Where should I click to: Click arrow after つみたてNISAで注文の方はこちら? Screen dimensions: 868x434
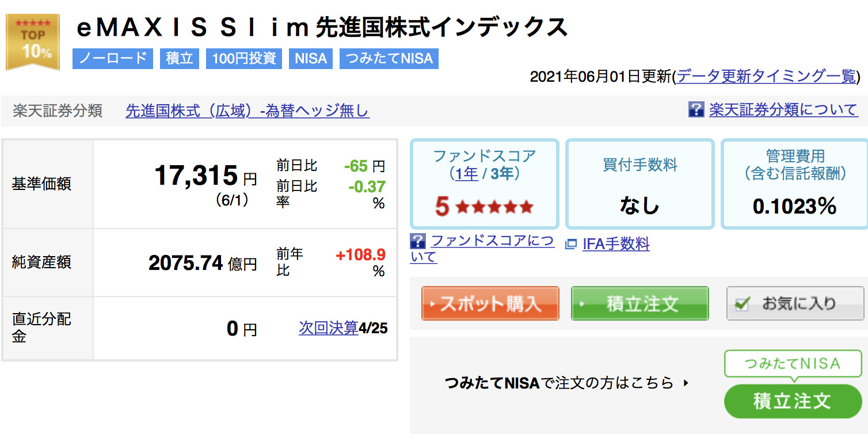pyautogui.click(x=685, y=382)
